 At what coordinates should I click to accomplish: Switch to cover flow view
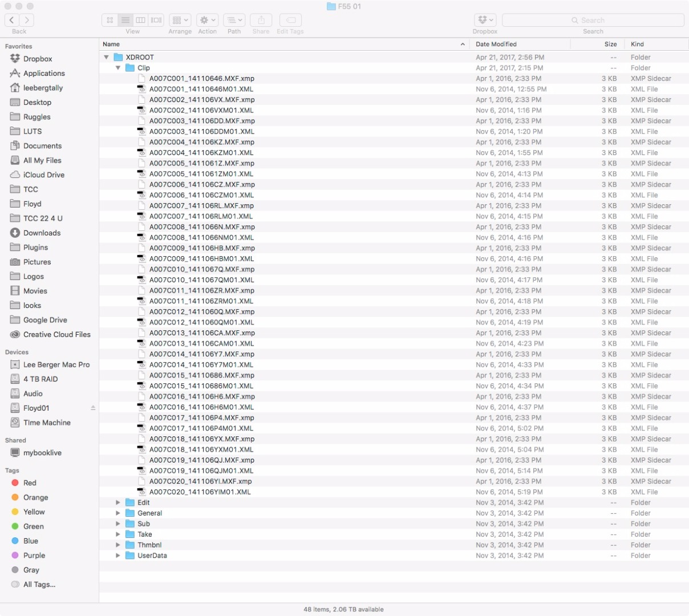tap(156, 20)
